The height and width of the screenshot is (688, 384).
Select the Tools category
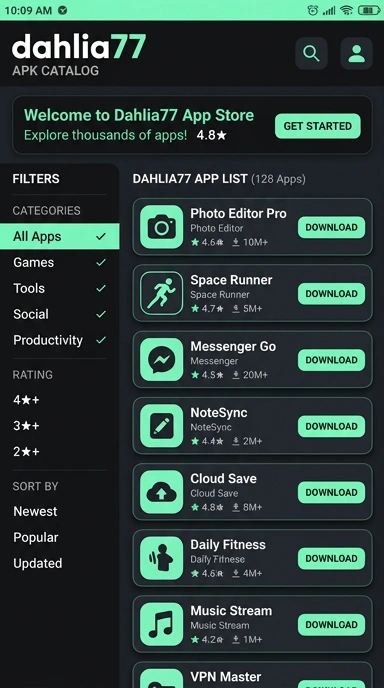click(59, 288)
